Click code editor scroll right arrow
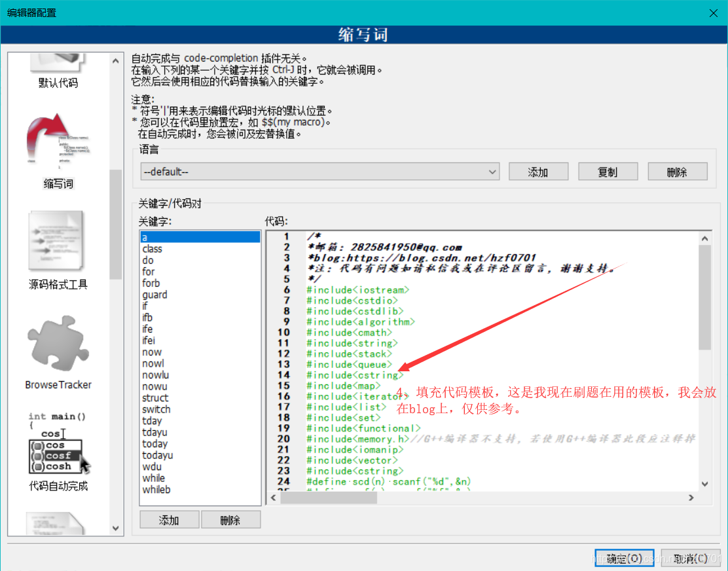 691,498
